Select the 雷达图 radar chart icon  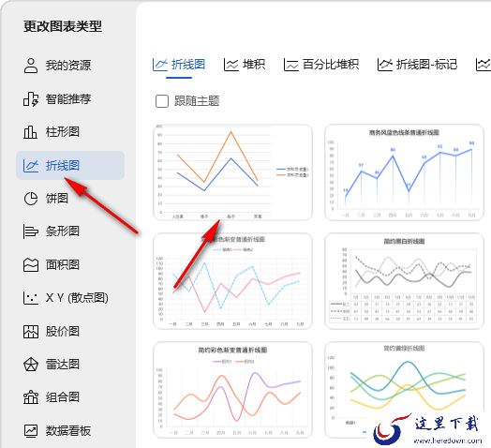[31, 365]
